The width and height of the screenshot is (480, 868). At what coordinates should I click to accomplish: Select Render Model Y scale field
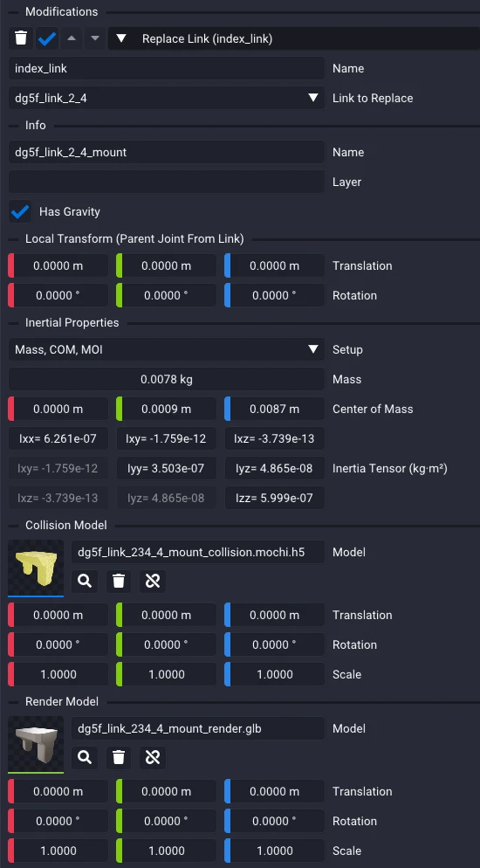(166, 851)
